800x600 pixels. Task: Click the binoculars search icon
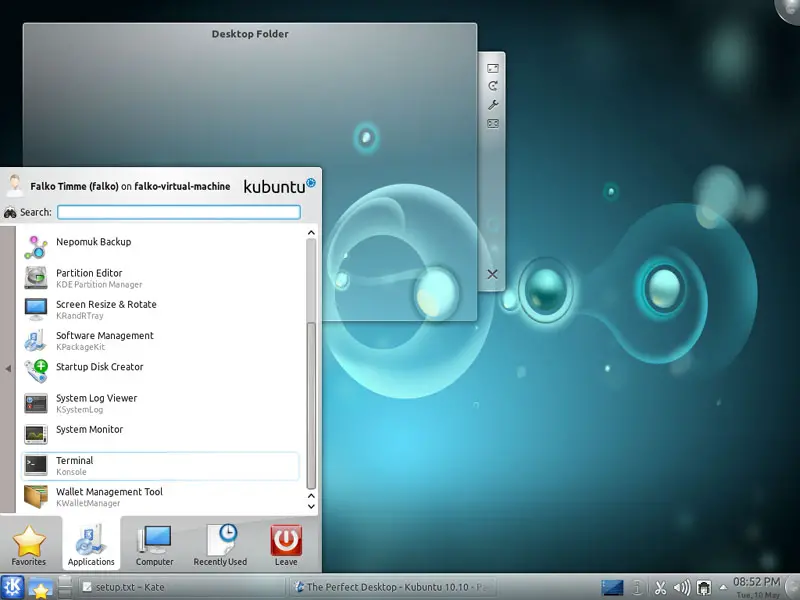(10, 213)
